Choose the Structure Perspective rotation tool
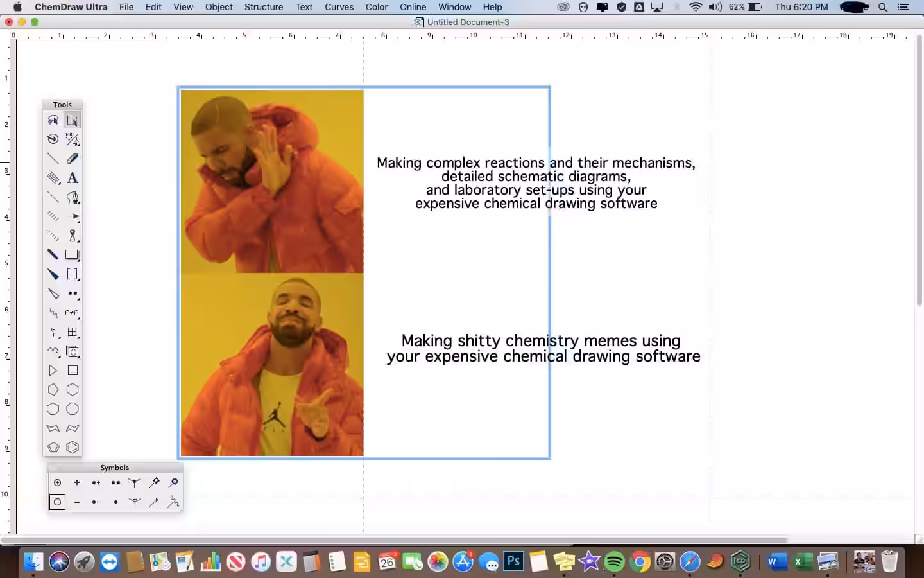Image resolution: width=924 pixels, height=578 pixels. pos(53,139)
